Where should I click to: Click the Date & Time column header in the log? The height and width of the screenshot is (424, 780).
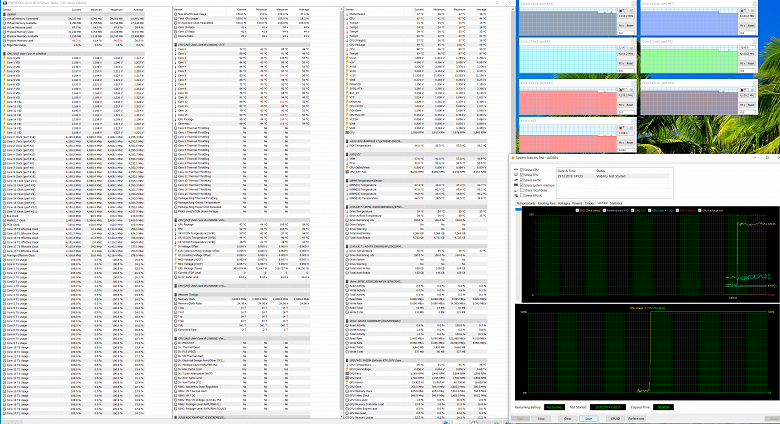[x=577, y=171]
